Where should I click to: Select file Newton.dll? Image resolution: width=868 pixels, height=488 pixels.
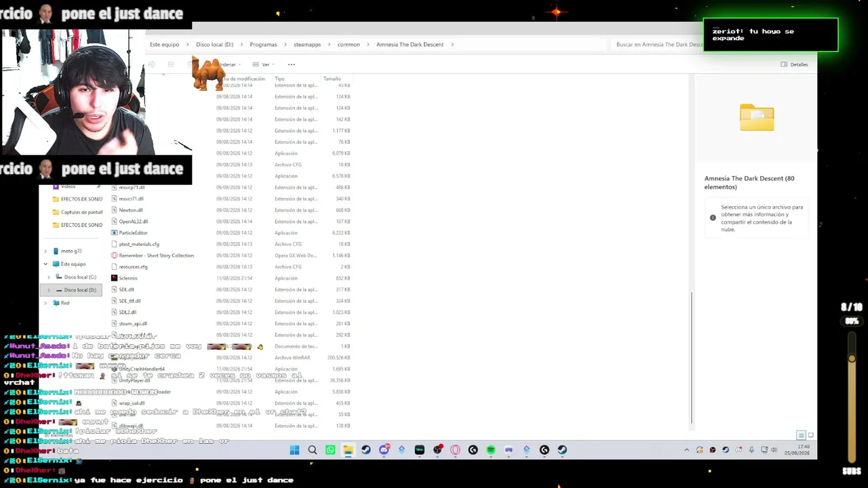coord(131,210)
